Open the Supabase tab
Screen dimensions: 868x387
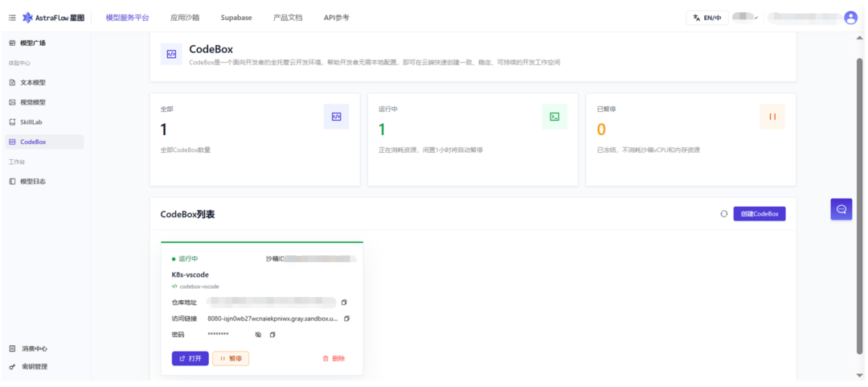tap(236, 18)
